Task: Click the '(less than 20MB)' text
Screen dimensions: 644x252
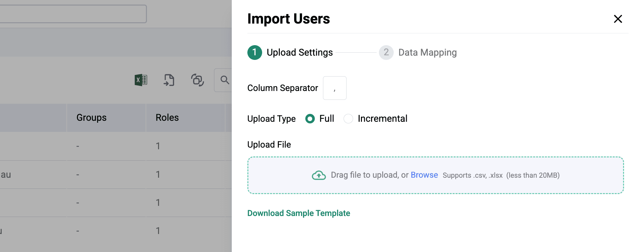Action: click(533, 175)
